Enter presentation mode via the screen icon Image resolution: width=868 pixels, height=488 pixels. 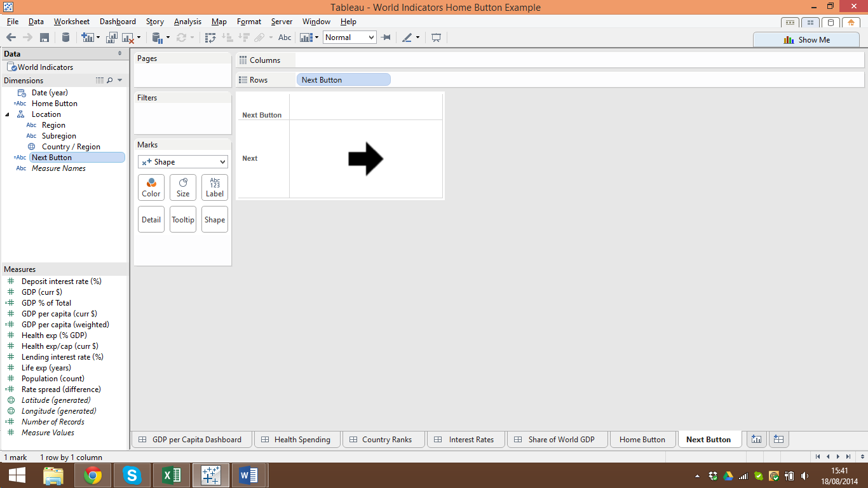pos(436,37)
